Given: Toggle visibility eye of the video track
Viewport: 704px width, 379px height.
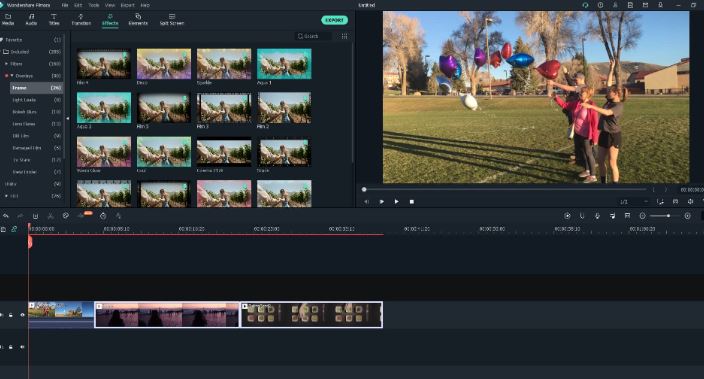Looking at the screenshot, I should click(x=22, y=315).
